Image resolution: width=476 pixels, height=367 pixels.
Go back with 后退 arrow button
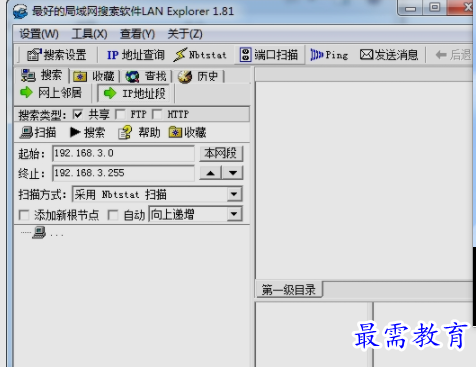click(x=453, y=55)
